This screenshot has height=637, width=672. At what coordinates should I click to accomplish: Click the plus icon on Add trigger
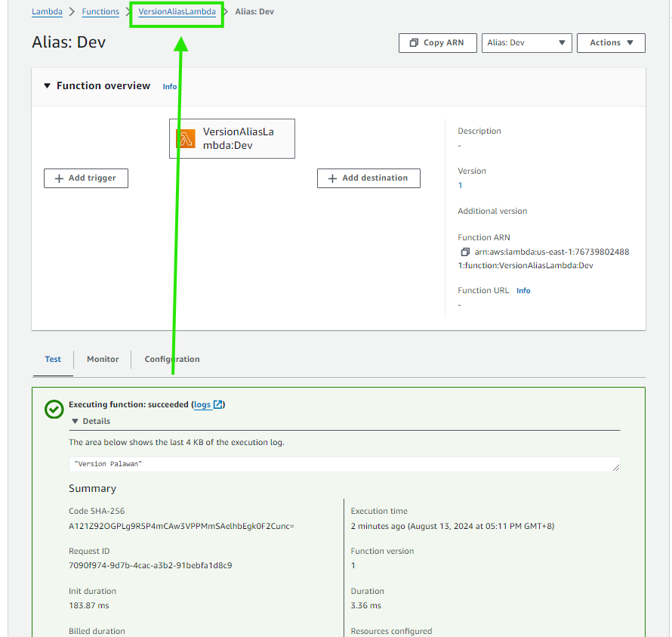(59, 178)
